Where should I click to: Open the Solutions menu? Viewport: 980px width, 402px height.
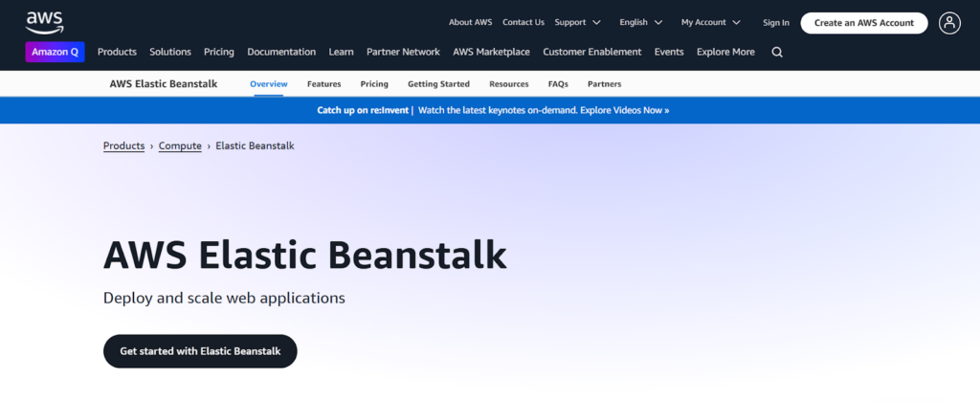pyautogui.click(x=170, y=52)
